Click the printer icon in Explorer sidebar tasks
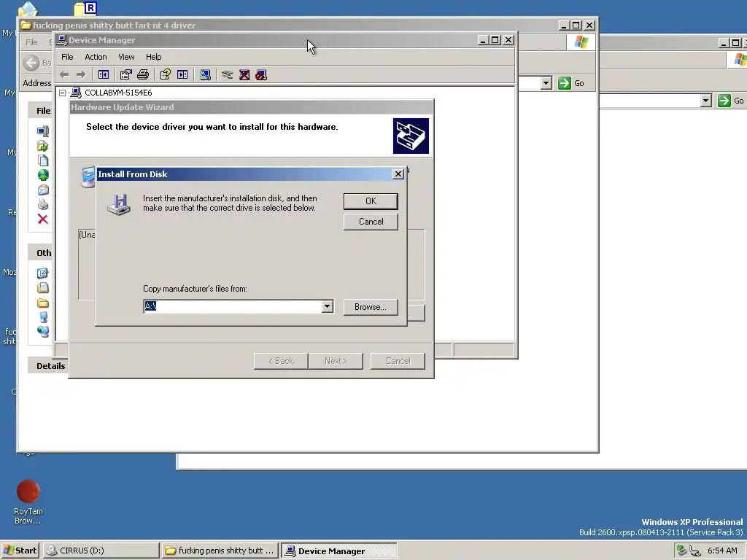This screenshot has width=747, height=560. (x=43, y=204)
